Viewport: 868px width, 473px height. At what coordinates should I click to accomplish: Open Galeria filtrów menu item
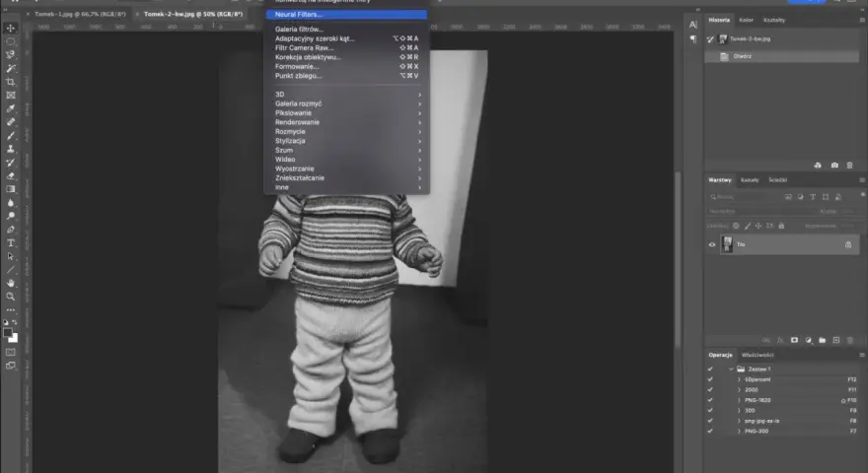pos(346,30)
